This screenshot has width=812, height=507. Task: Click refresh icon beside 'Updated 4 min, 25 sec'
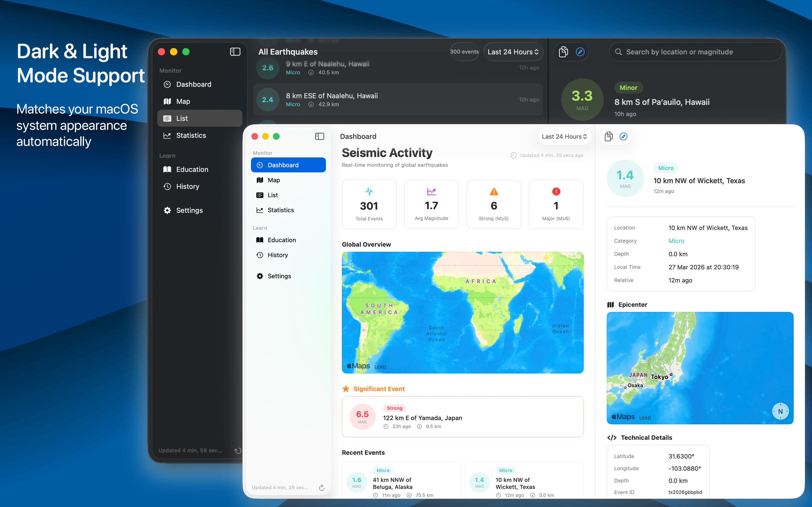(x=321, y=488)
